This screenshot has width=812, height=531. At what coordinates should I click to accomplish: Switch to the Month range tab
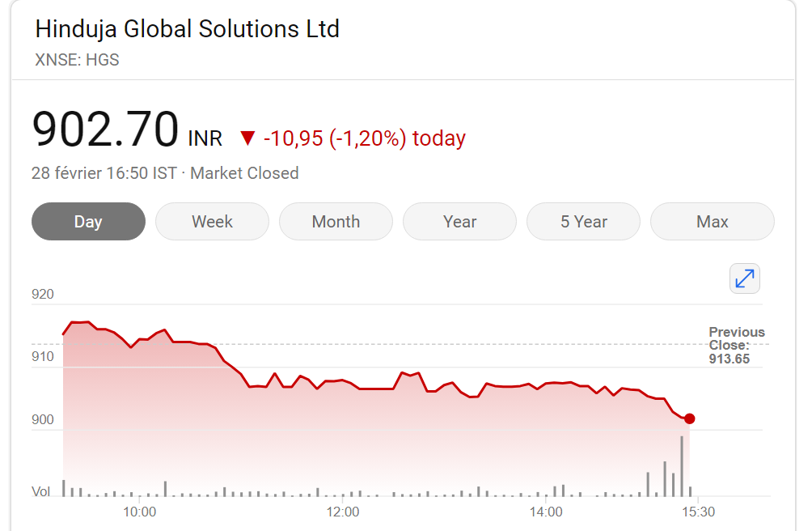(x=336, y=222)
